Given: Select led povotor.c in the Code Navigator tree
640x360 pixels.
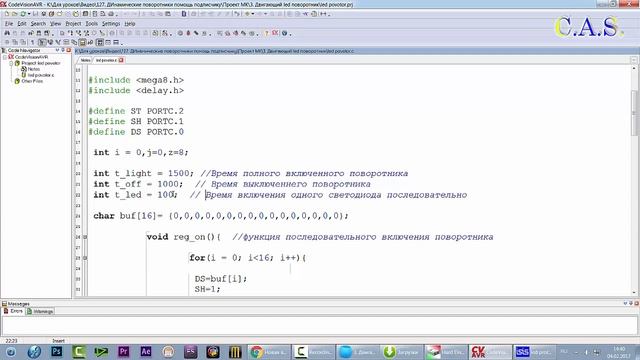Looking at the screenshot, I should tap(40, 75).
